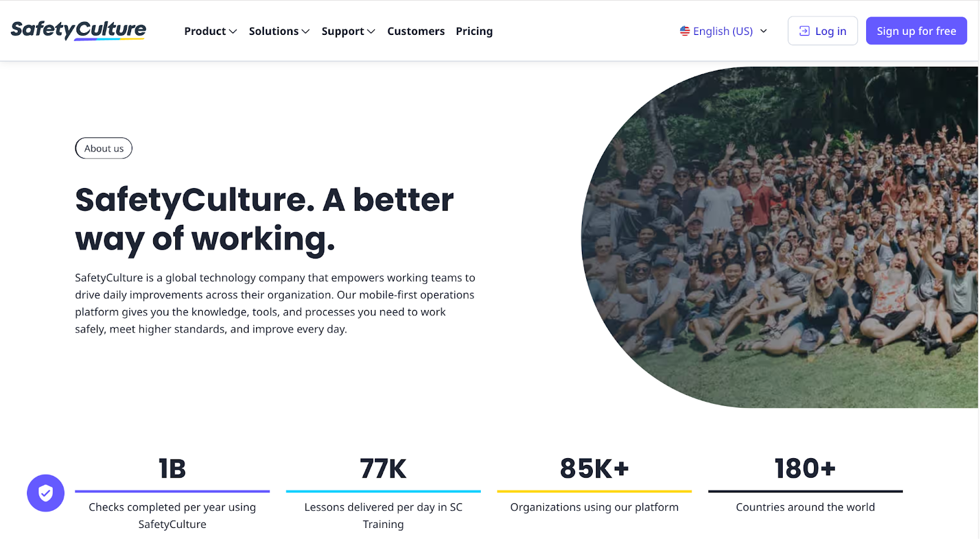Click the Log in button
The image size is (980, 539).
pos(822,31)
